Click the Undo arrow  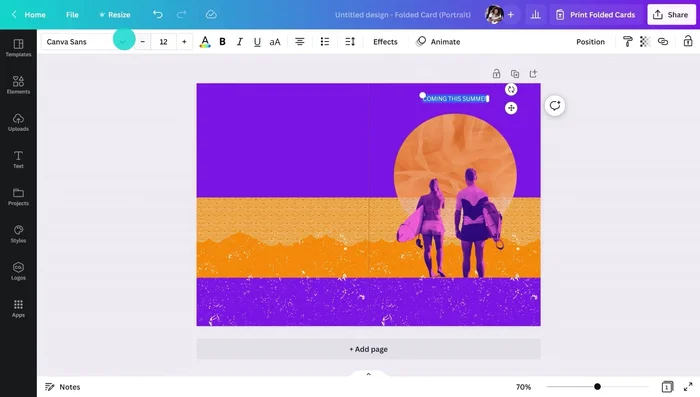[x=158, y=14]
